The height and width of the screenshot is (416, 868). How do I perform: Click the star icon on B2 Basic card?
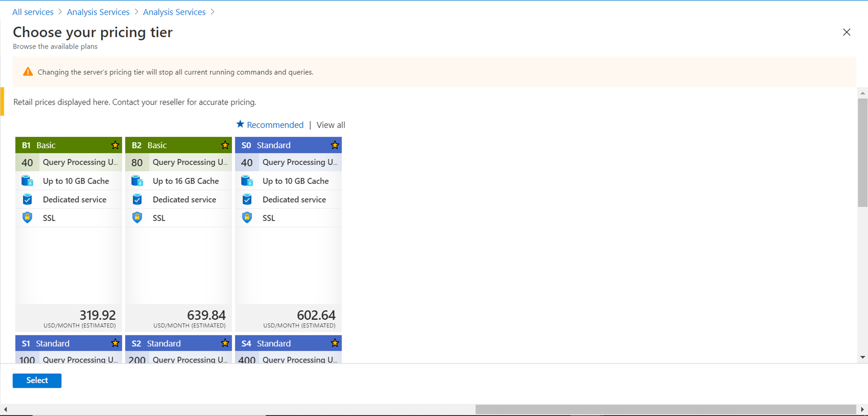tap(225, 145)
